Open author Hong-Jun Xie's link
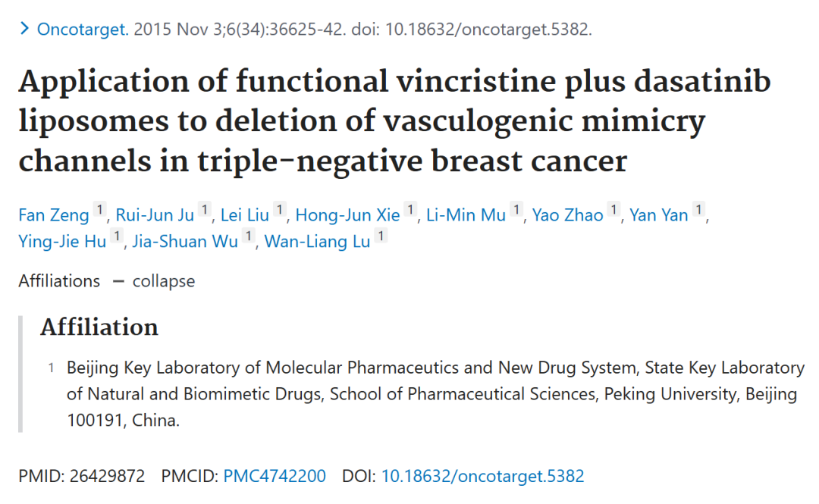The image size is (819, 504). [x=347, y=215]
